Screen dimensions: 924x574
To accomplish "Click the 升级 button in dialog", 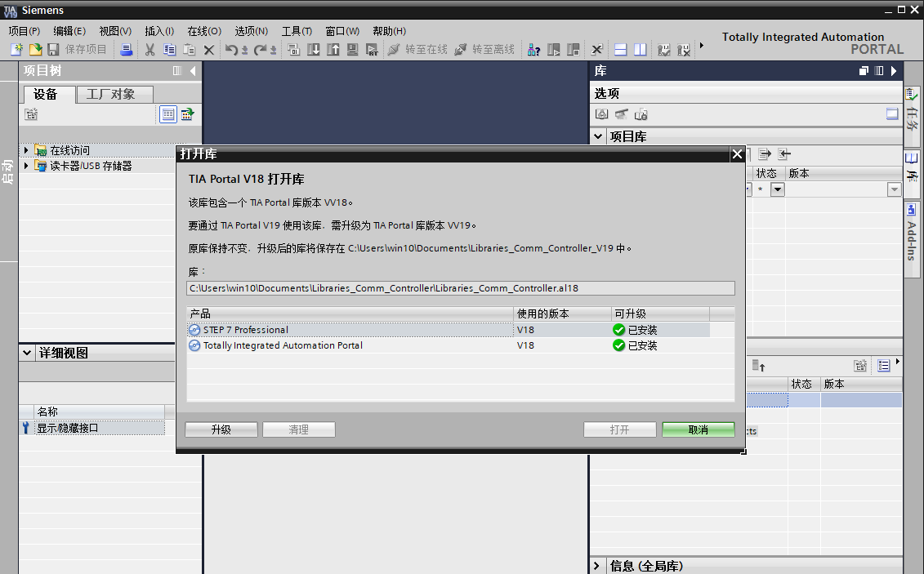I will tap(221, 429).
